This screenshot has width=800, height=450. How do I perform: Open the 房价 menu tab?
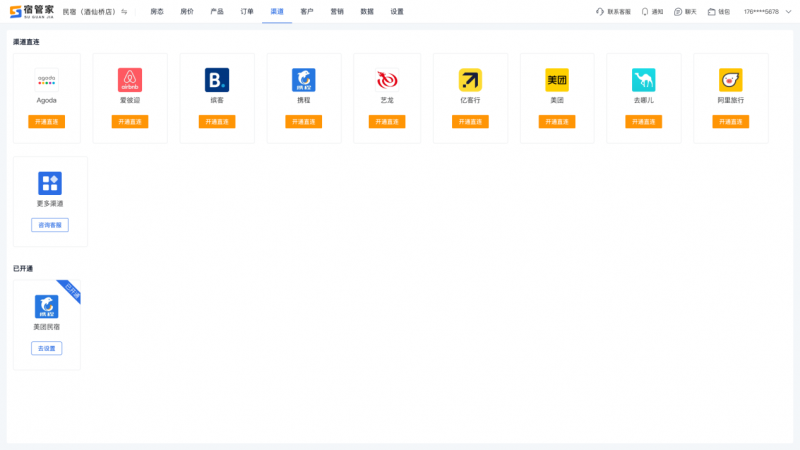pos(187,11)
